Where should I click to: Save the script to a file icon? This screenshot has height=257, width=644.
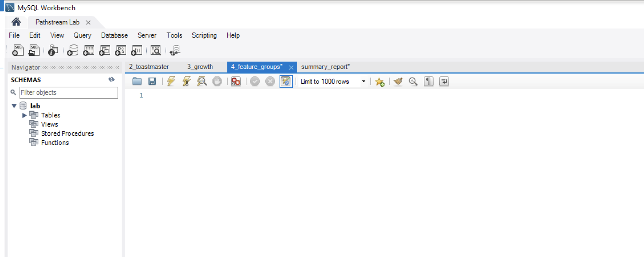click(x=152, y=81)
